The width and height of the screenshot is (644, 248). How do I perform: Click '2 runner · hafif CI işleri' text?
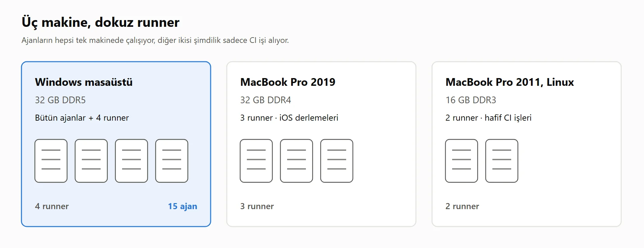tap(489, 118)
